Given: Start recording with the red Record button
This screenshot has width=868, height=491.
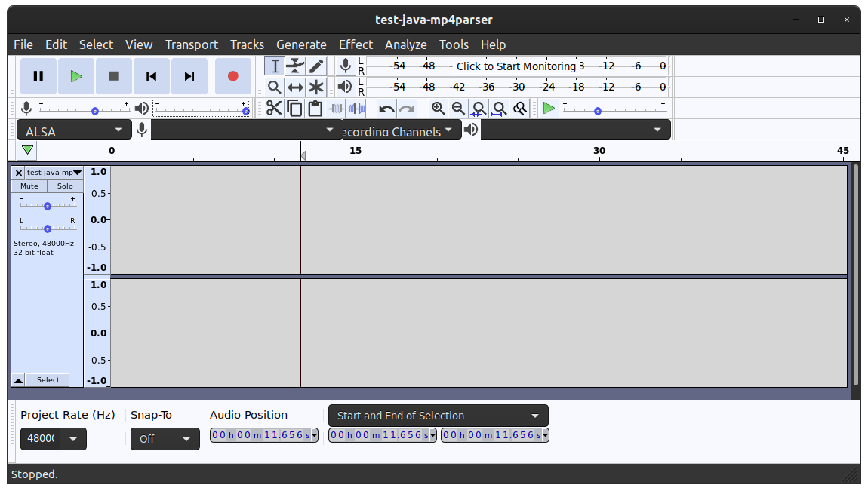Looking at the screenshot, I should (233, 76).
